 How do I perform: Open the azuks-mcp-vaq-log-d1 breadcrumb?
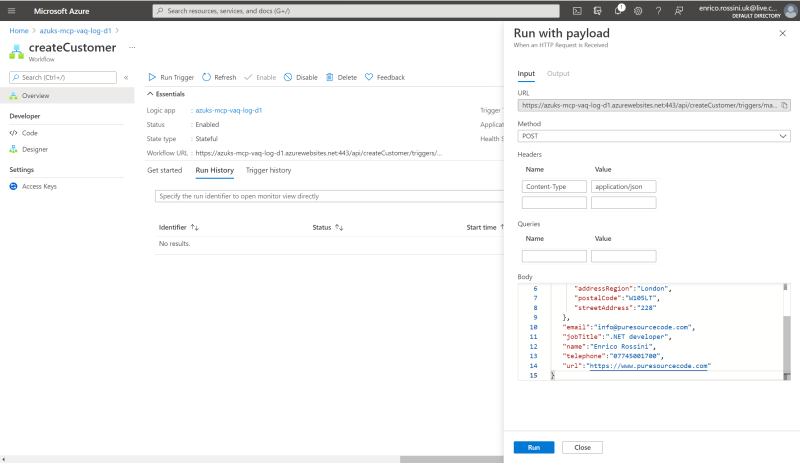coord(76,31)
